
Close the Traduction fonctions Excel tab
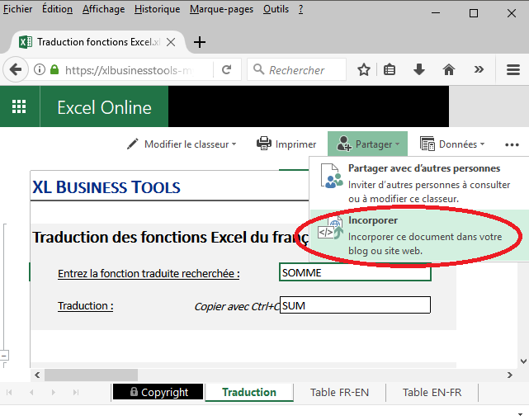tap(171, 42)
